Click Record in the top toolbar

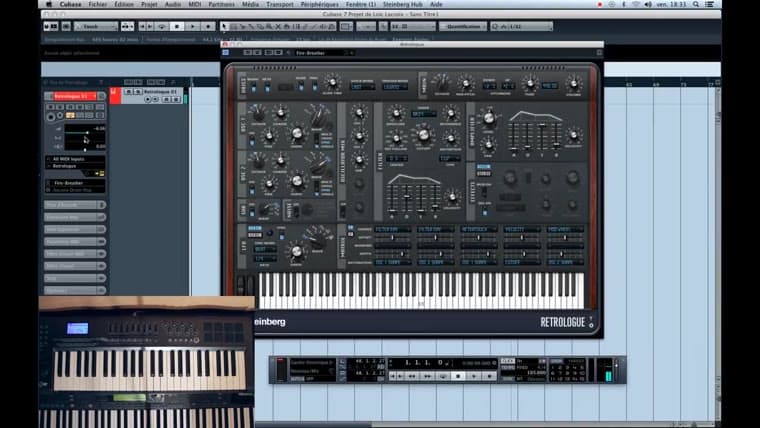(x=208, y=26)
